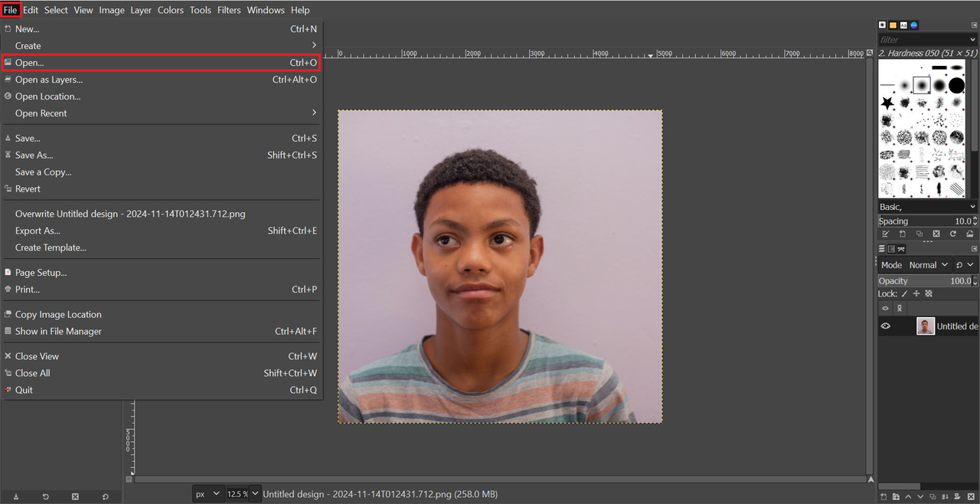Open the Fonts tab in top dock
The image size is (980, 504).
903,25
